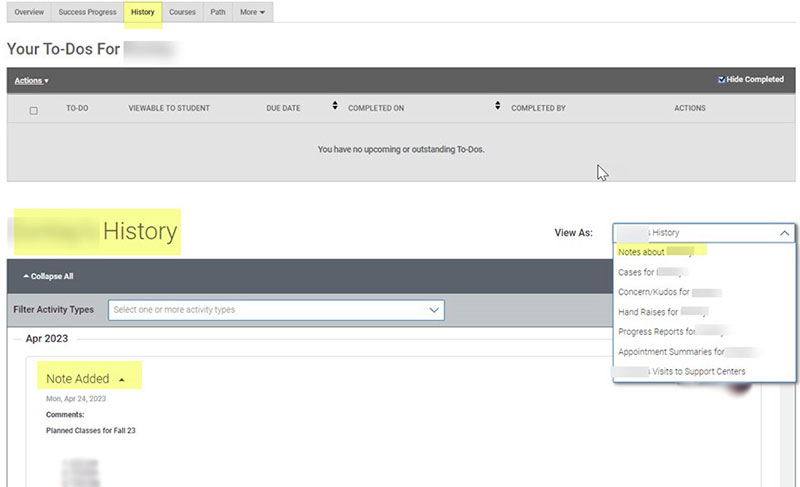Go to the Path tab
This screenshot has height=487, width=800.
tap(217, 12)
